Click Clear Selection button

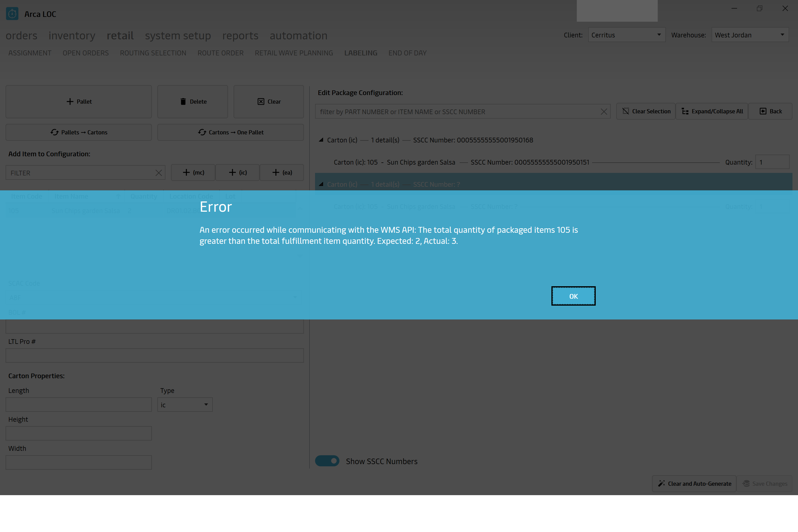646,111
